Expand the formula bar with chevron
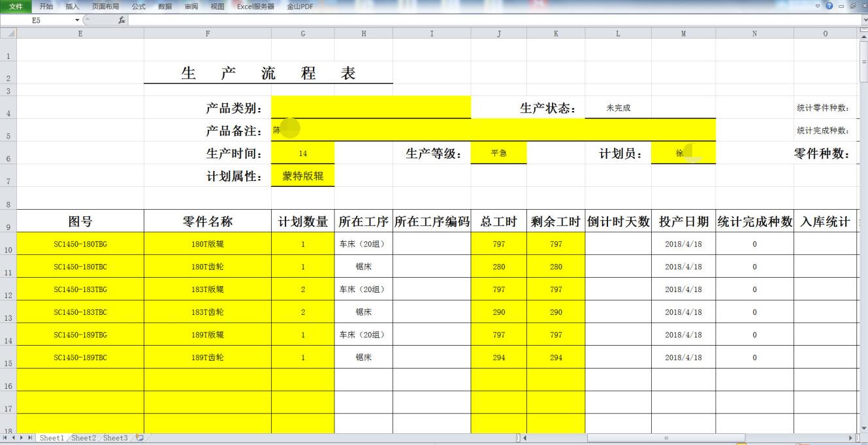This screenshot has height=445, width=868. click(864, 20)
